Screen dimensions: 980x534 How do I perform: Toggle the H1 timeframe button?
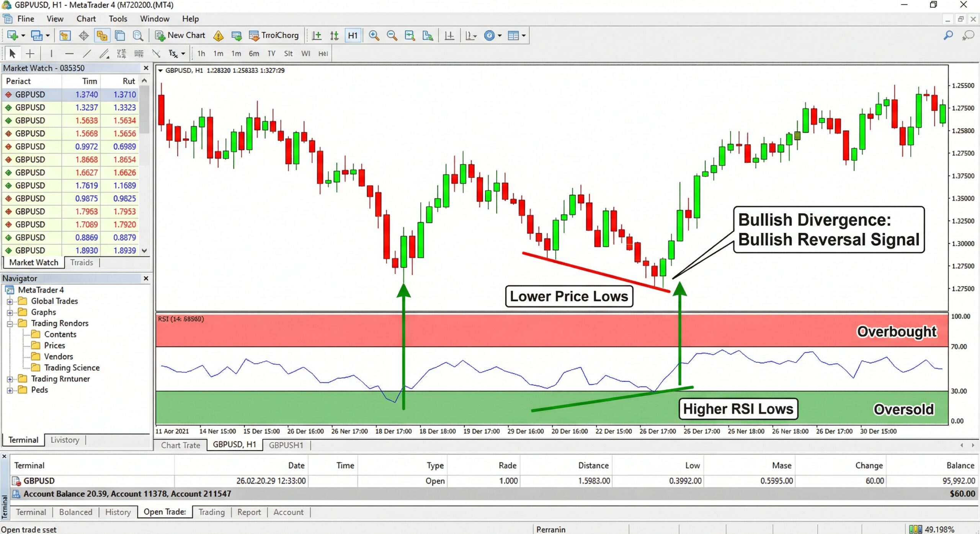353,35
